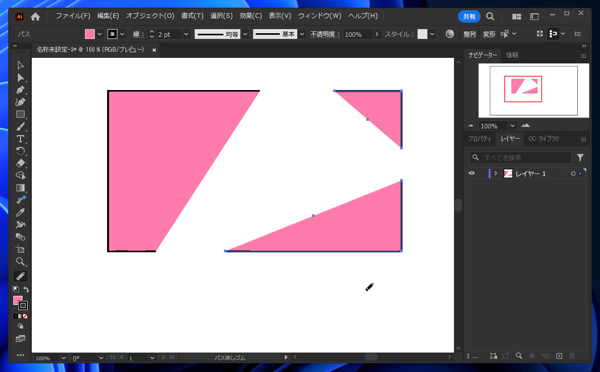This screenshot has height=372, width=600.
Task: Select the Shape Builder tool
Action: click(20, 176)
